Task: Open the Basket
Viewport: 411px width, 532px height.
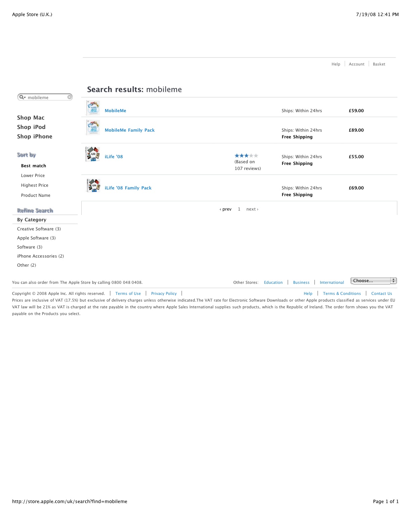Action: [379, 64]
